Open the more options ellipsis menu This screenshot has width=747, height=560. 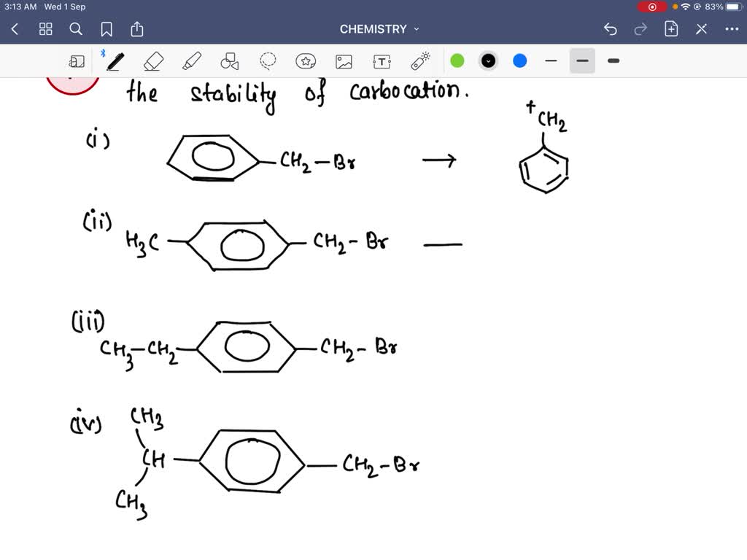pyautogui.click(x=733, y=29)
